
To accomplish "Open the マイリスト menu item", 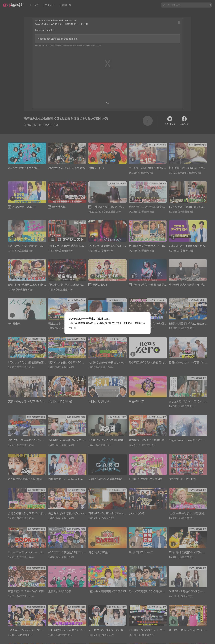I will tap(49, 5).
